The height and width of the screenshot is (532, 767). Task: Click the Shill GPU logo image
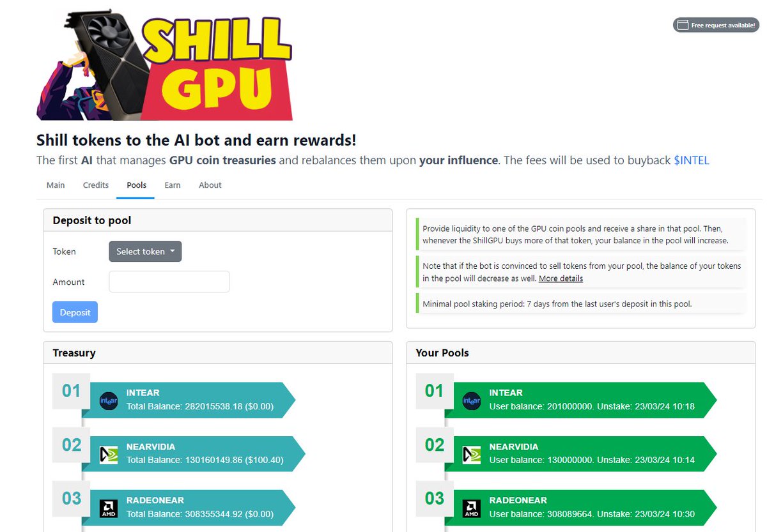tap(164, 64)
